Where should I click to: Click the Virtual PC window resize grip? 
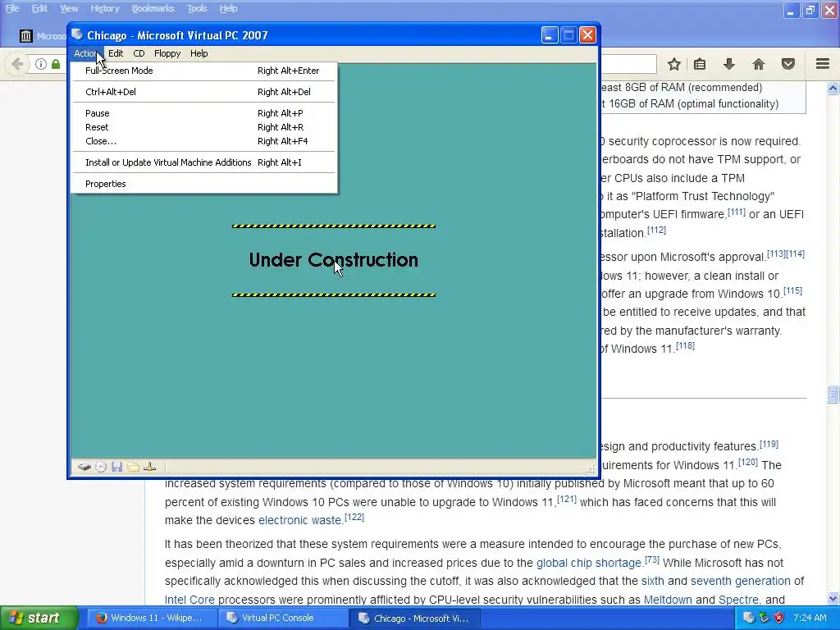click(x=591, y=469)
